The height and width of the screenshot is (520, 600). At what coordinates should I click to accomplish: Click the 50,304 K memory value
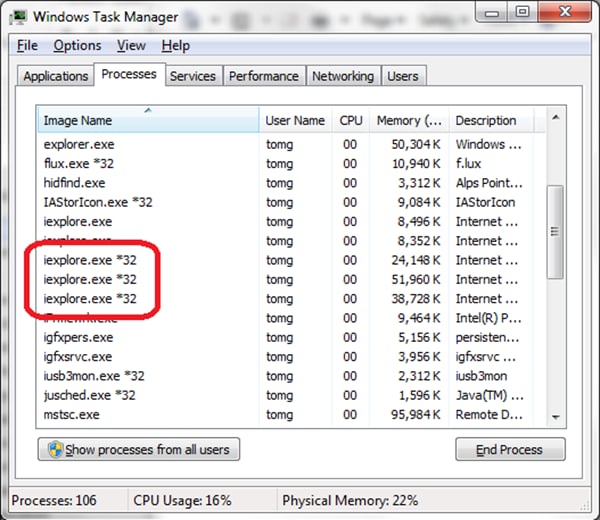[x=416, y=144]
